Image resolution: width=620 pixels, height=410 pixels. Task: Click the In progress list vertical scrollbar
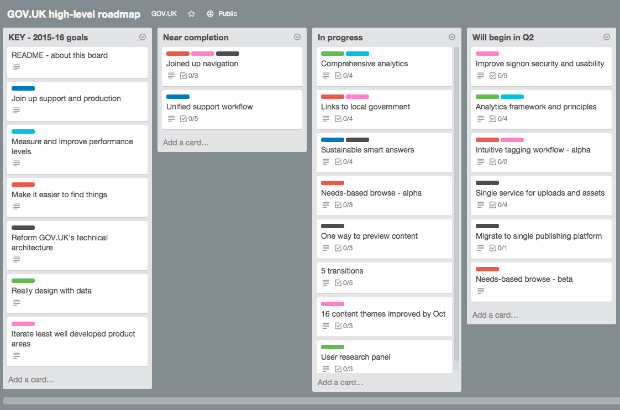tap(457, 200)
